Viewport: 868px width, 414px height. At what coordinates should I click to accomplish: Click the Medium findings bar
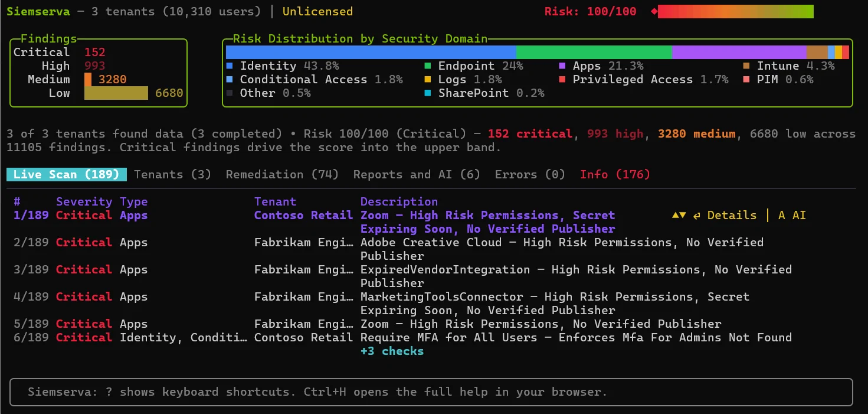[88, 79]
